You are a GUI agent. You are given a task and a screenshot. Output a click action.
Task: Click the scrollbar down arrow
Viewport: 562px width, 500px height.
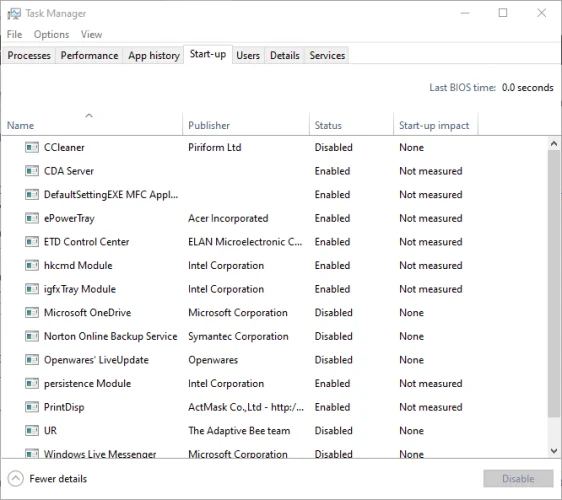coord(554,451)
